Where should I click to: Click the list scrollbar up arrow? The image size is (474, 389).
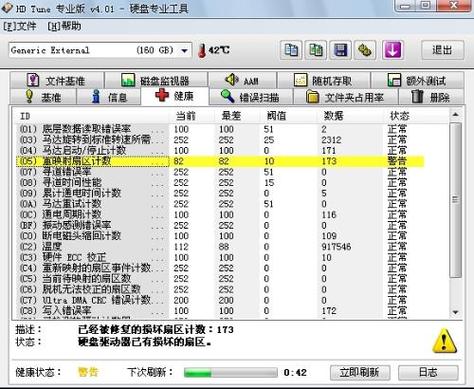(x=455, y=115)
